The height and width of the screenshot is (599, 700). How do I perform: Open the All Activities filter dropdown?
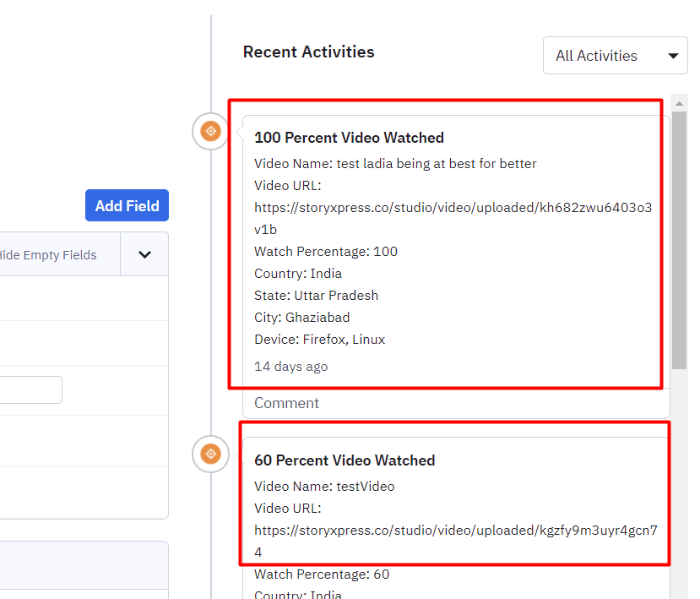pyautogui.click(x=615, y=56)
